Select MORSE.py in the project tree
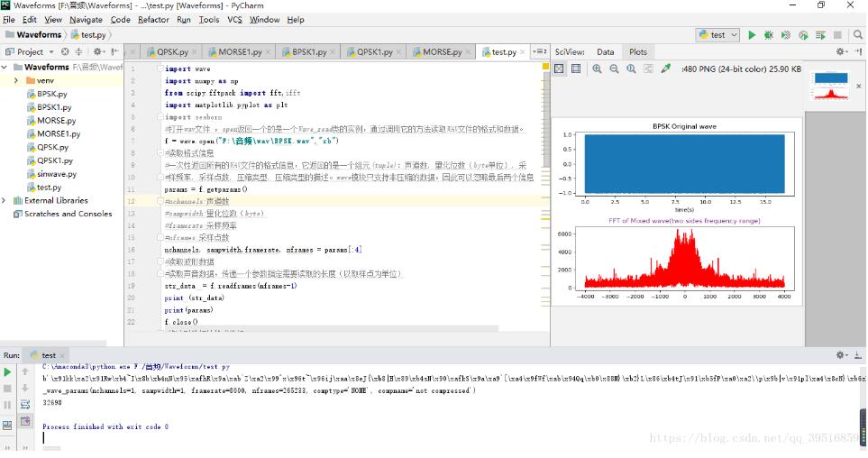 56,120
